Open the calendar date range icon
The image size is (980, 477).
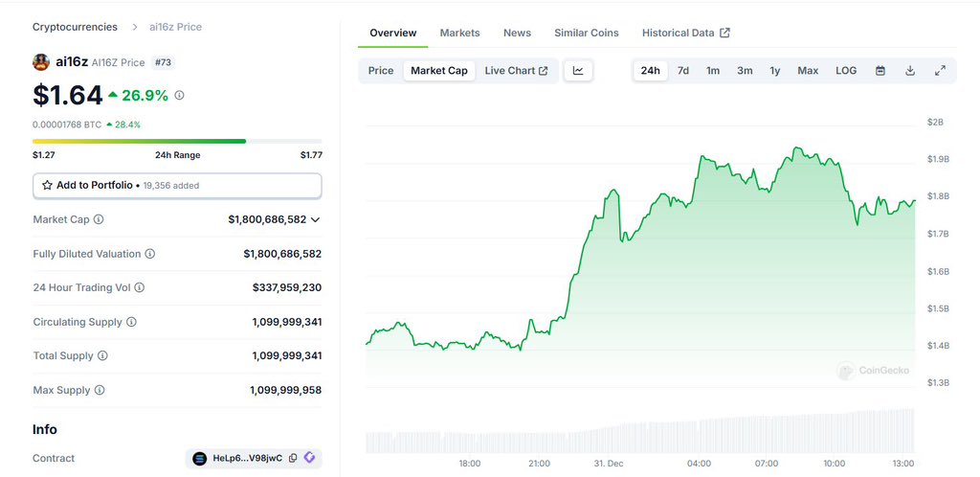click(x=880, y=71)
